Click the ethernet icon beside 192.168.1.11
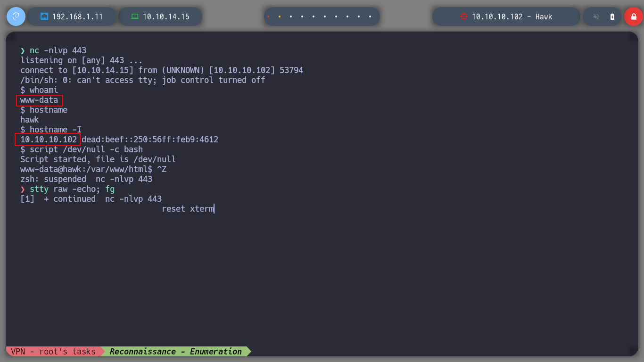 point(44,16)
